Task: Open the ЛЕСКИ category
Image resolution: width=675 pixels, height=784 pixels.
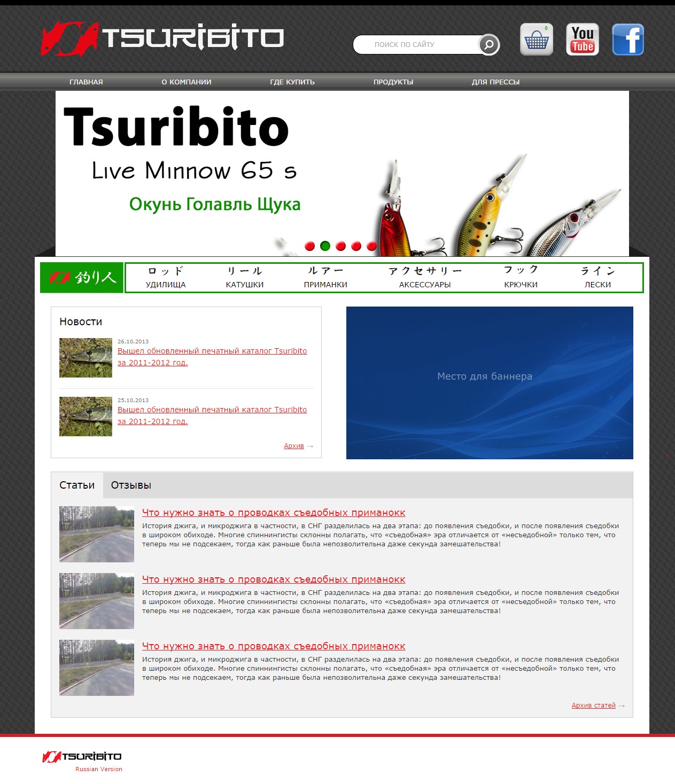Action: (x=598, y=278)
